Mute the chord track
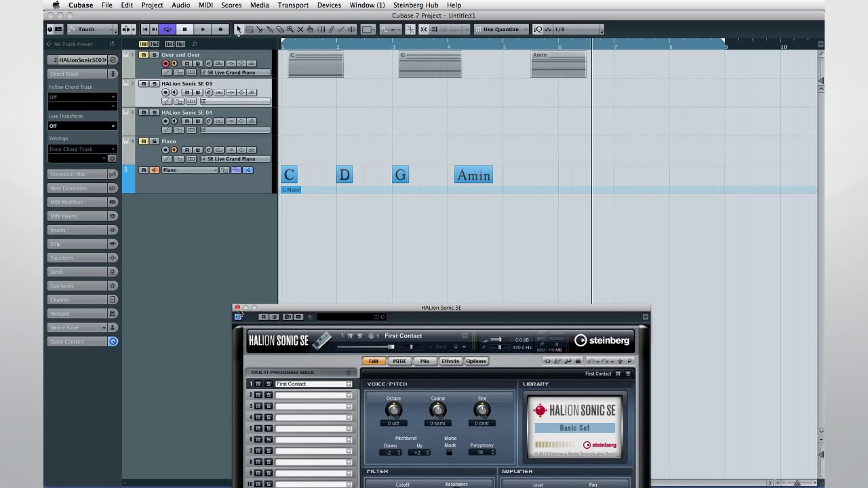The image size is (868, 488). pos(144,170)
